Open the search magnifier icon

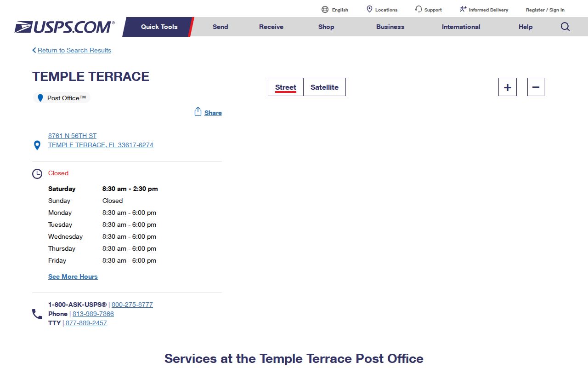point(565,27)
